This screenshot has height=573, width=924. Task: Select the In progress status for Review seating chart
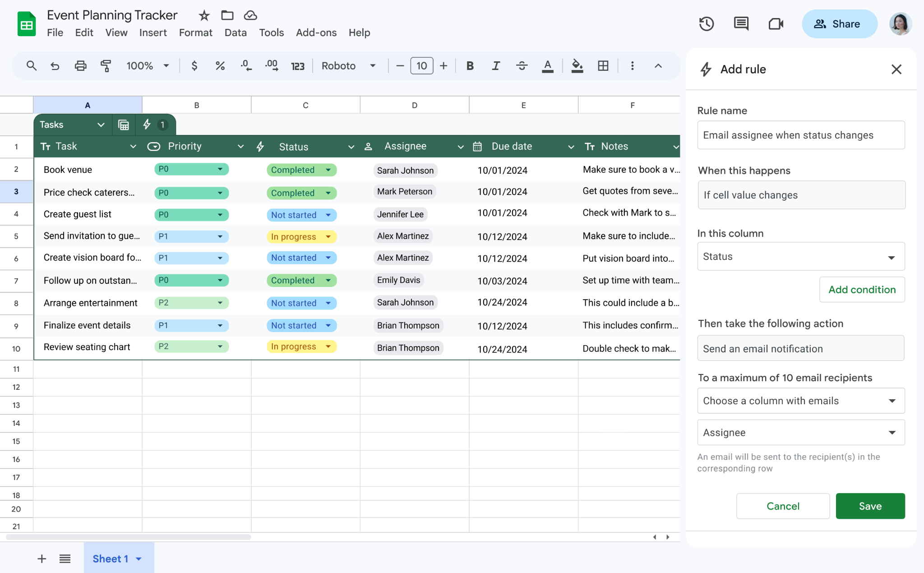pos(300,347)
